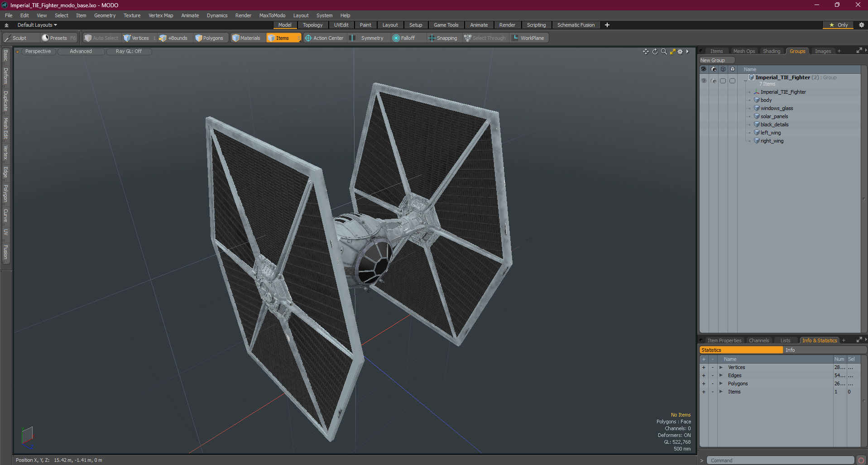Click the viewport move/pan icon
The width and height of the screenshot is (868, 465).
646,52
